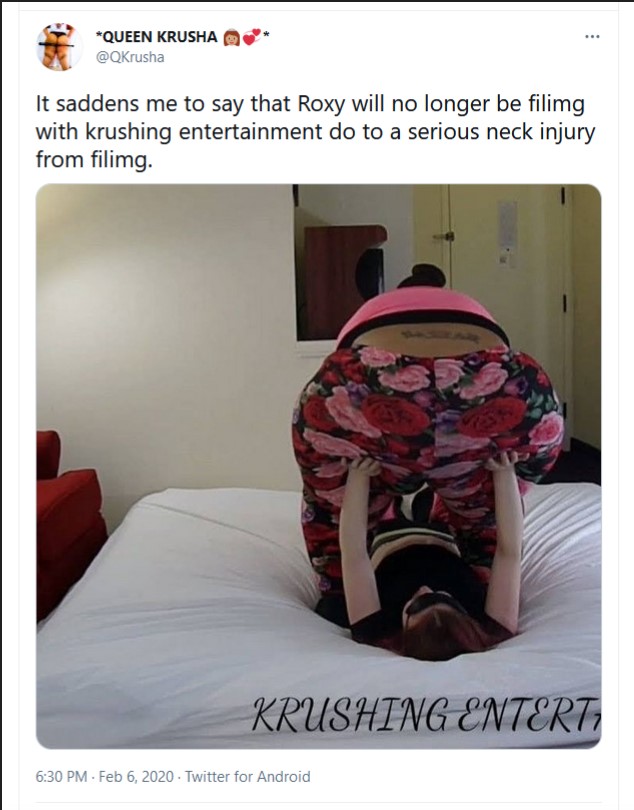Click the red sofa in the photo
This screenshot has height=810, width=634.
70,522
